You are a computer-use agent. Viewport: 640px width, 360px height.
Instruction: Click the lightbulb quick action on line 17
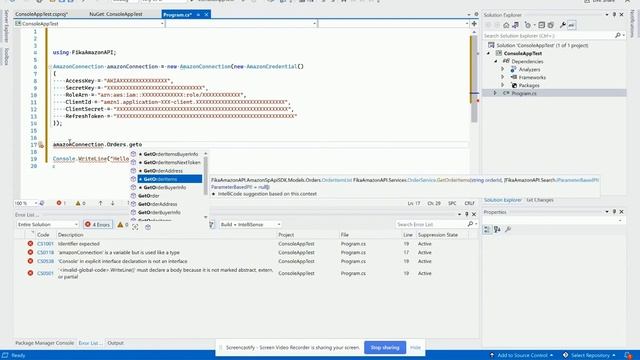tap(41, 145)
